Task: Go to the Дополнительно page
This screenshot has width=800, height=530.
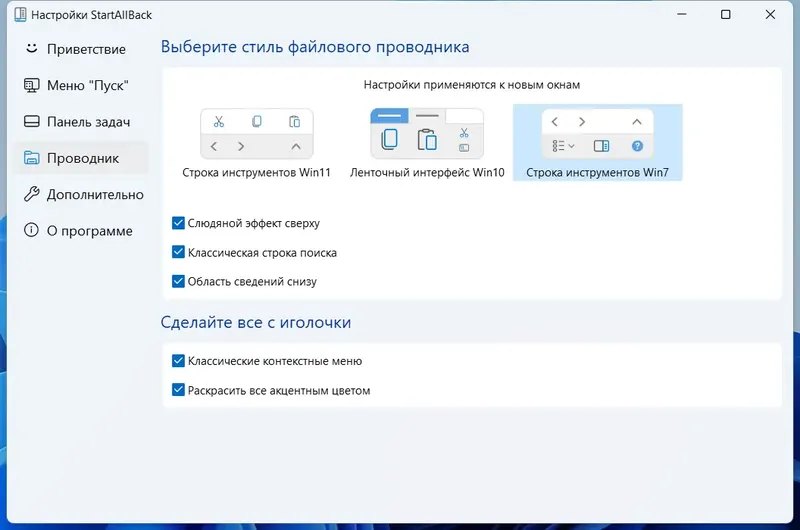Action: (82, 194)
